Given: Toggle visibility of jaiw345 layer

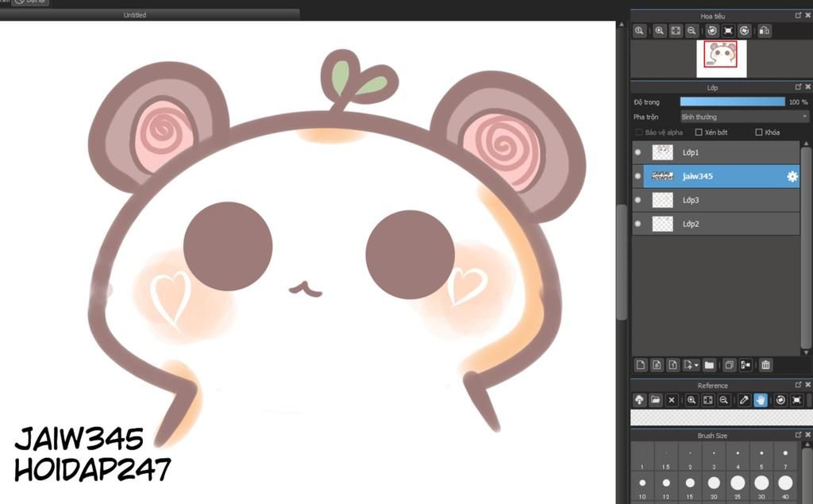Looking at the screenshot, I should 638,176.
